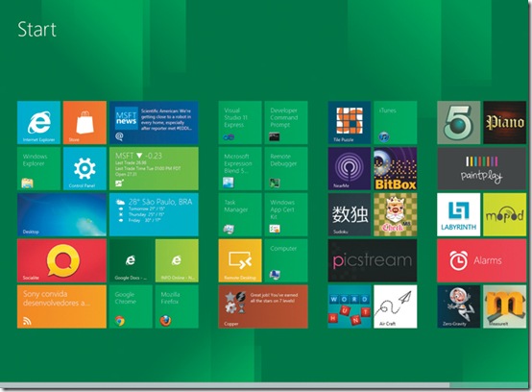Open the purple NearMe tile
The image size is (532, 392).
point(350,169)
